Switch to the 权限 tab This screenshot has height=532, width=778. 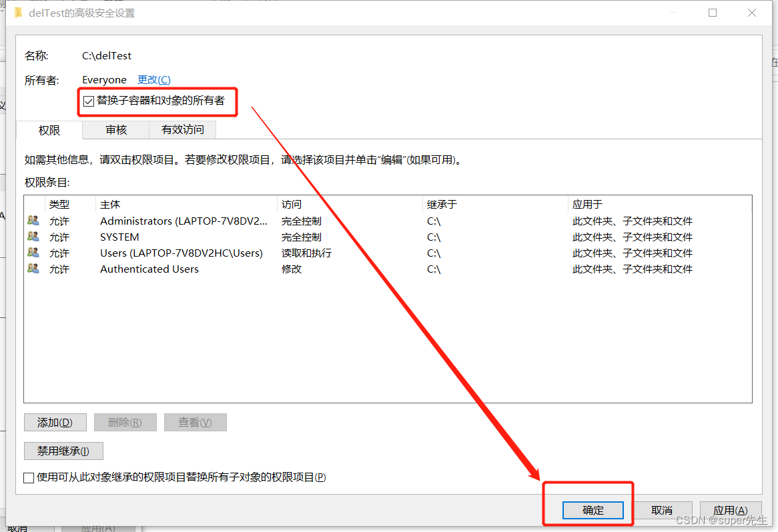pyautogui.click(x=49, y=130)
